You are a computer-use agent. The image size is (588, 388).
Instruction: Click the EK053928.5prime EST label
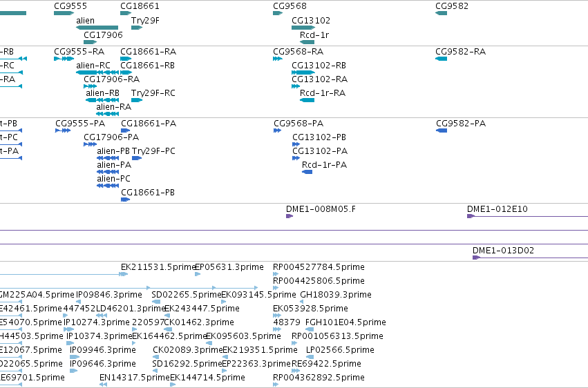click(310, 309)
